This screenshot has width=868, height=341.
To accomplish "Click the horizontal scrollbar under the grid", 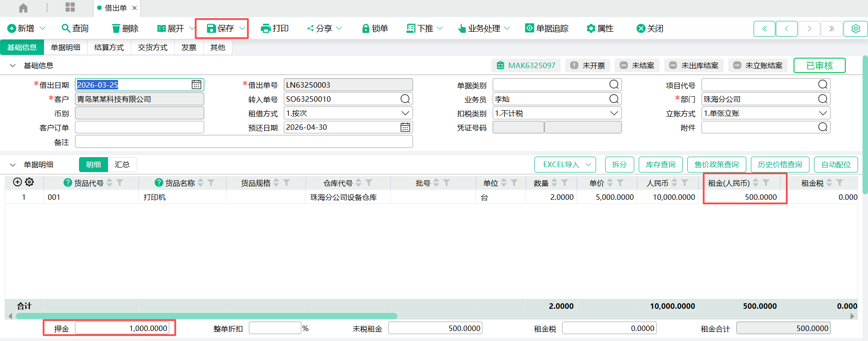I will point(207,316).
